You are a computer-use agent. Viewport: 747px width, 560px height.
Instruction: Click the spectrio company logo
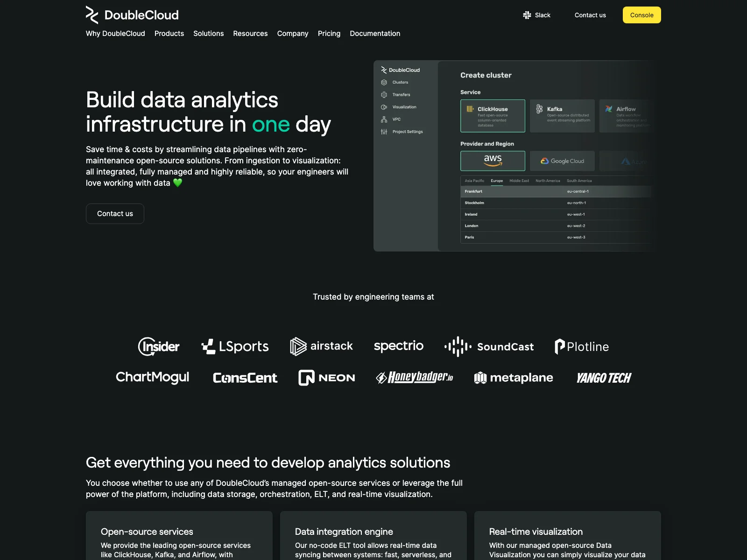(x=399, y=346)
